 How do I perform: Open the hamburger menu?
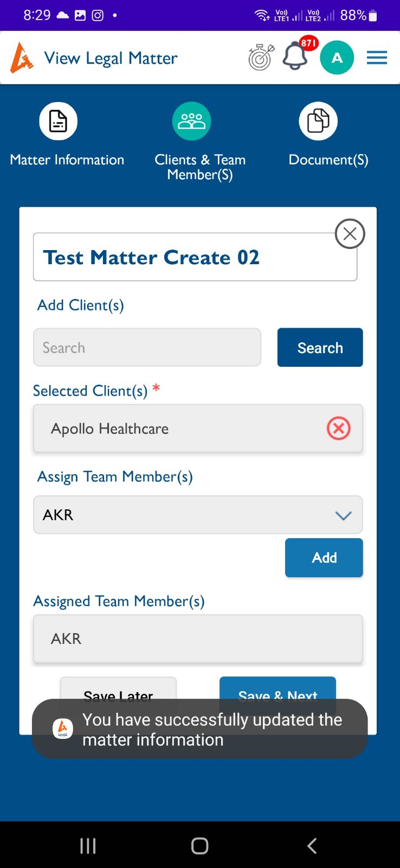pos(377,58)
